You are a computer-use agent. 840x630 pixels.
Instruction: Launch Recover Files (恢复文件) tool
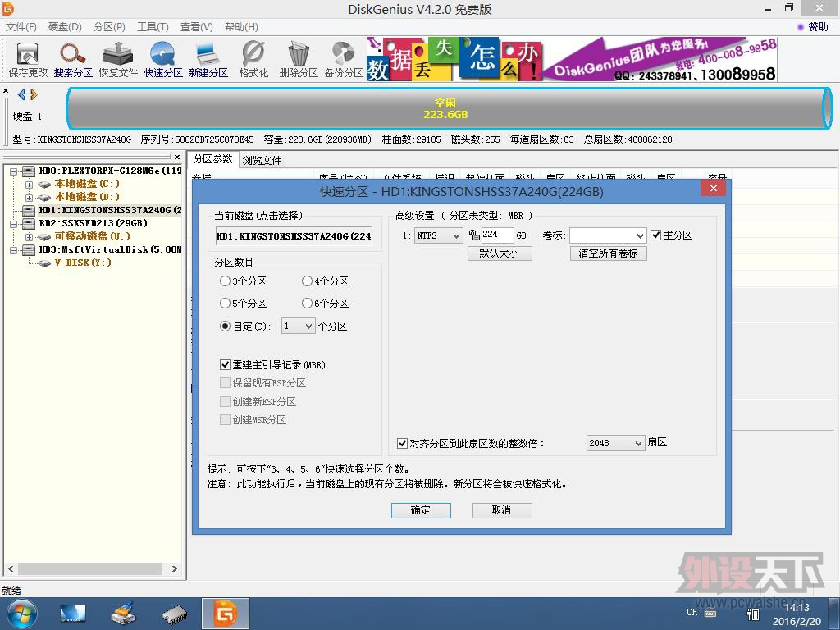coord(118,59)
